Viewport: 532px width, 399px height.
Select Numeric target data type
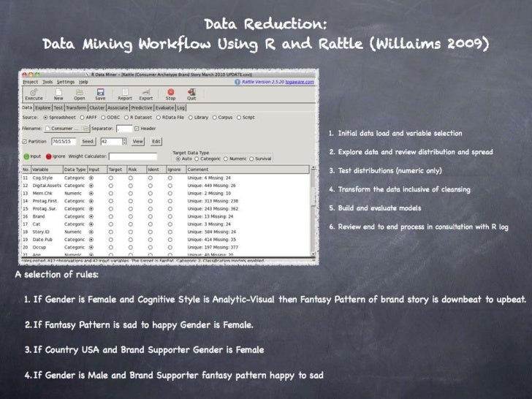(226, 159)
